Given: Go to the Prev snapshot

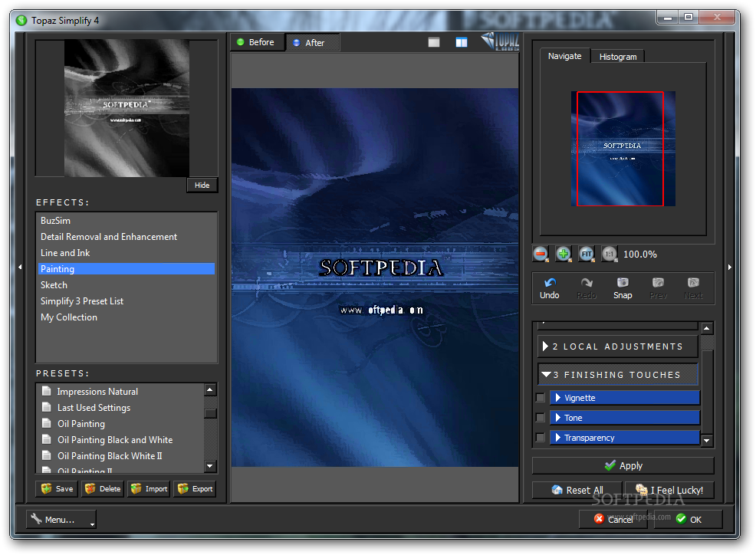Looking at the screenshot, I should coord(658,288).
